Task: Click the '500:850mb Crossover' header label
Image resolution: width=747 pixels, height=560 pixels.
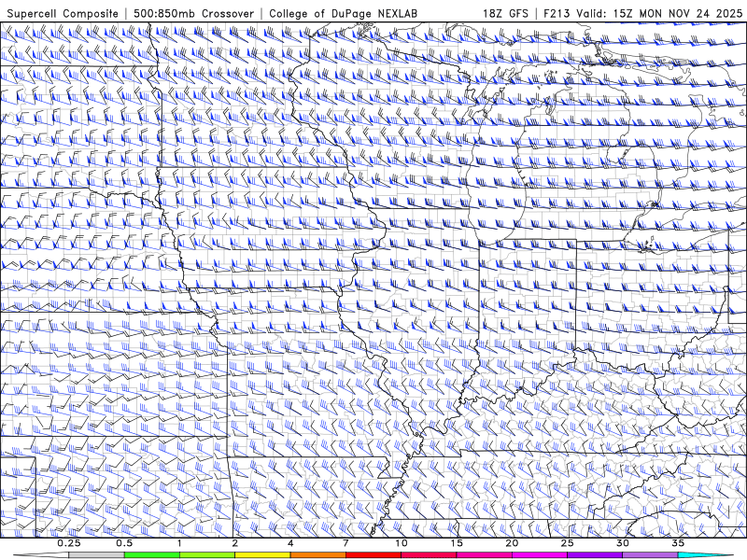Action: click(194, 13)
